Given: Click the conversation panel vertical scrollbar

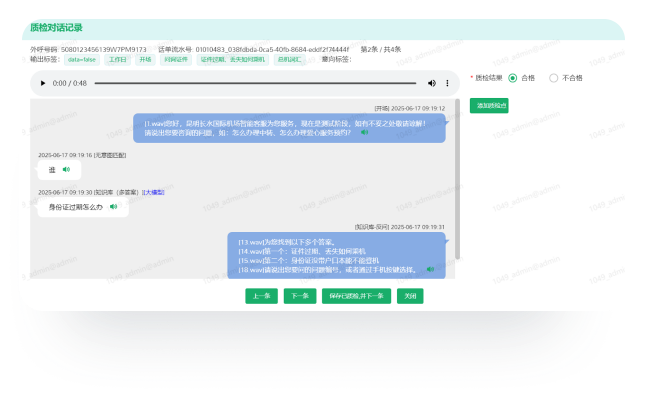Looking at the screenshot, I should [457, 179].
